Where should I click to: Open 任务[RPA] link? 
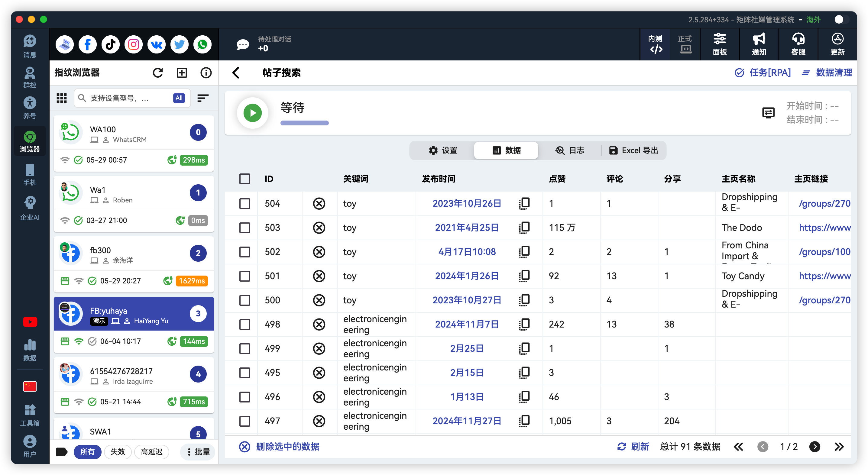click(763, 73)
